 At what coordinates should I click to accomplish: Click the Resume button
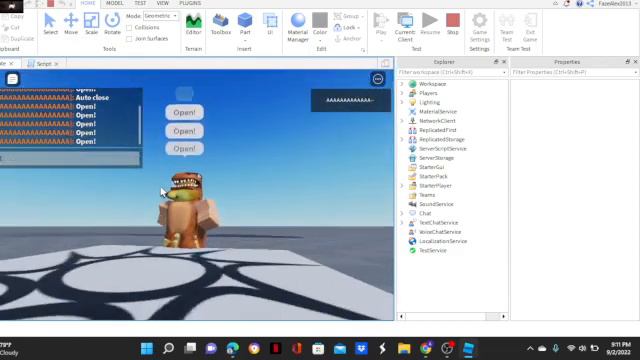tap(430, 24)
